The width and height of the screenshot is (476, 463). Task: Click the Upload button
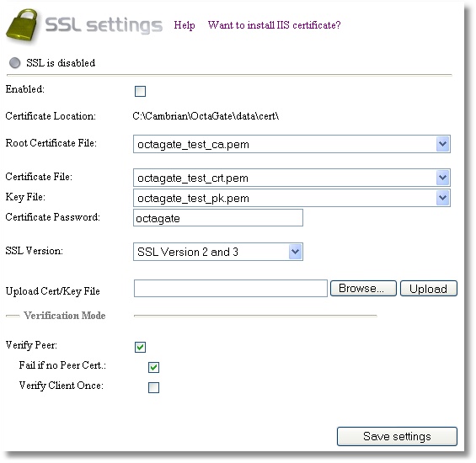[428, 288]
